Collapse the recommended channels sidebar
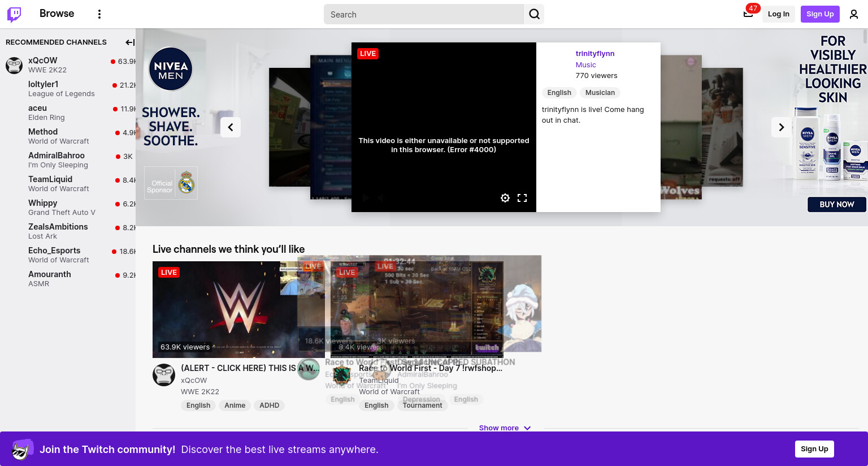868x466 pixels. [129, 42]
